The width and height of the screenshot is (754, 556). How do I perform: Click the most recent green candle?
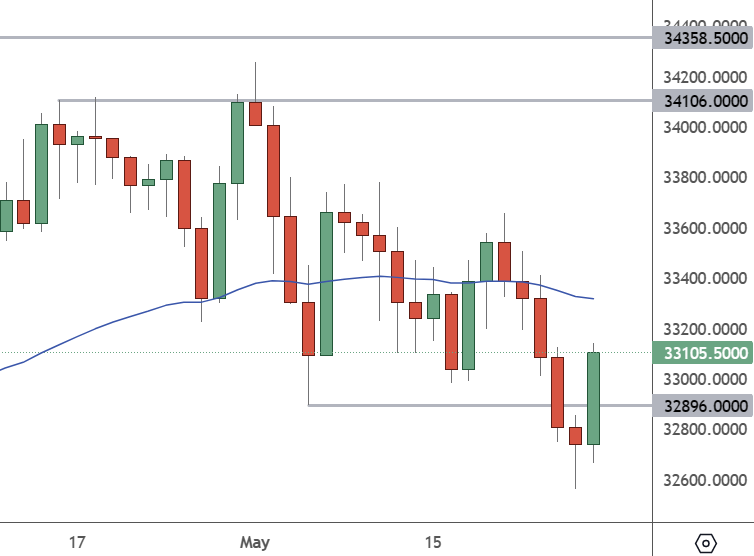point(593,398)
